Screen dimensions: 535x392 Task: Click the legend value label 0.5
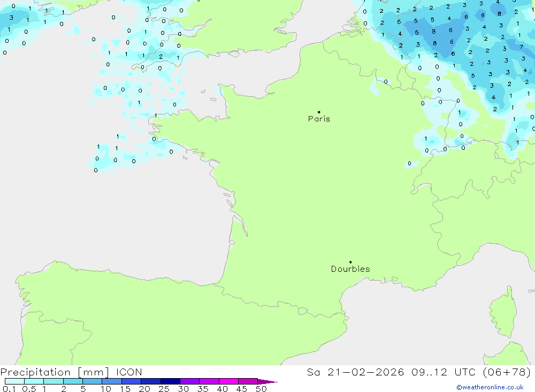click(x=29, y=389)
